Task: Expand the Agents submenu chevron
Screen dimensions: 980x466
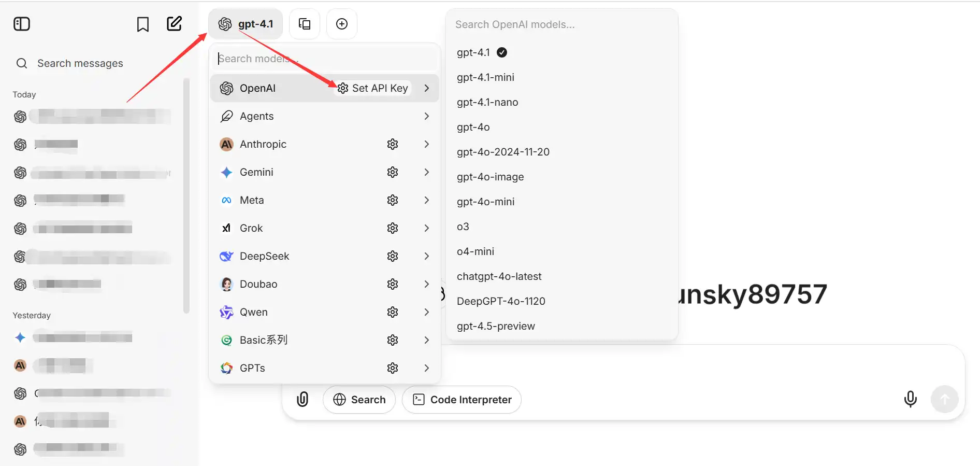Action: tap(426, 116)
